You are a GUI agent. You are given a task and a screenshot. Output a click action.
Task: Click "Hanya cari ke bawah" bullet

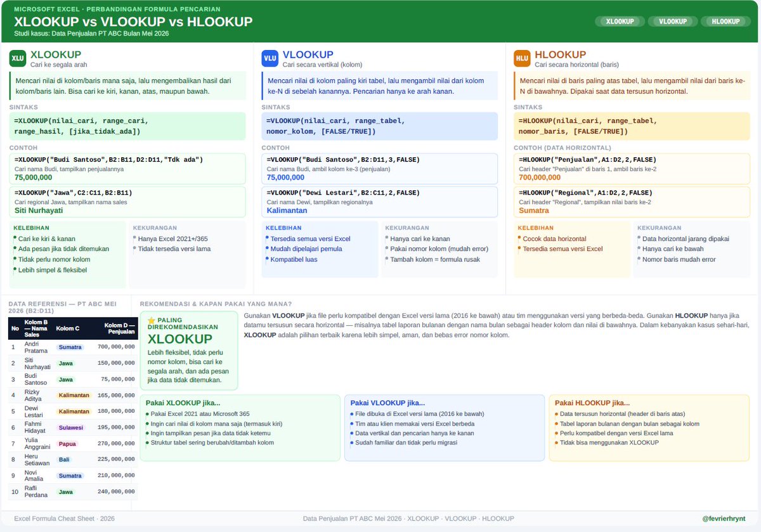[x=673, y=249]
